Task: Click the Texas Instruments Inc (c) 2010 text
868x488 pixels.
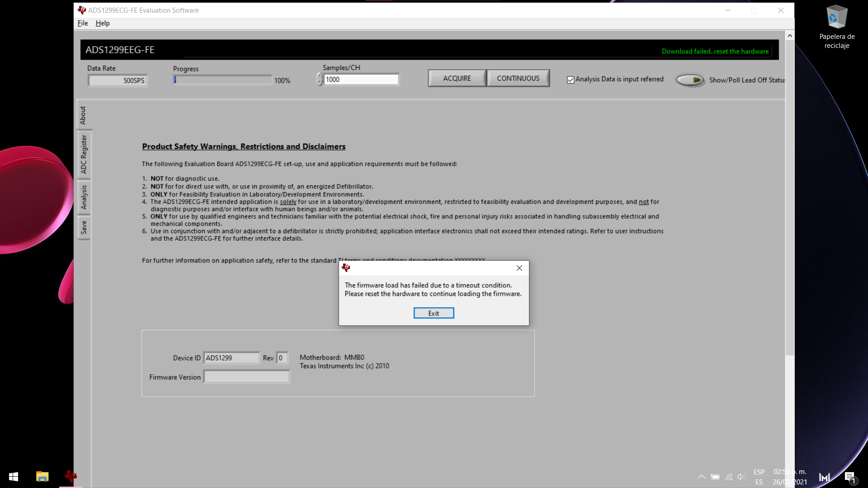Action: pos(344,366)
